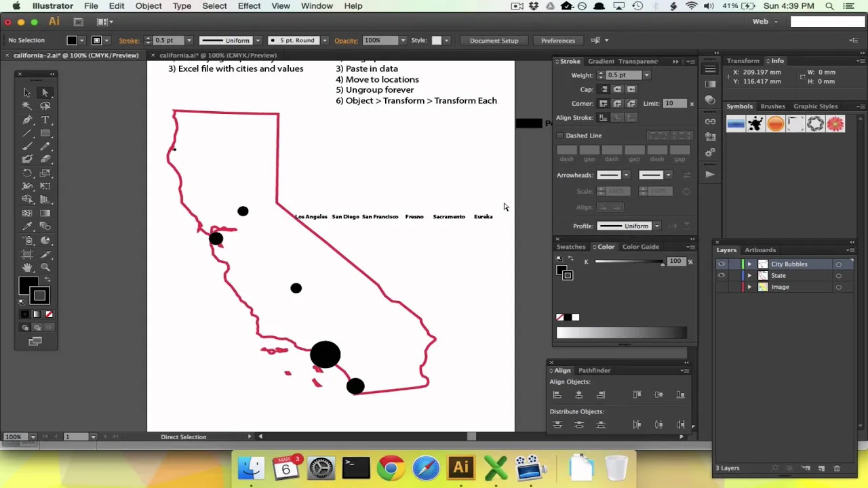Click the State layer target circle
This screenshot has height=488, width=868.
coord(839,276)
